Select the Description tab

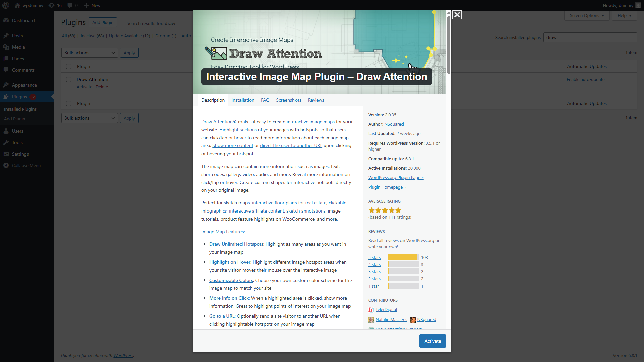tap(213, 100)
